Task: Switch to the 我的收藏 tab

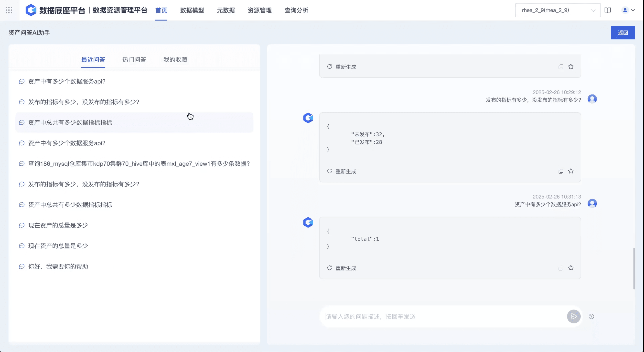Action: pyautogui.click(x=175, y=60)
